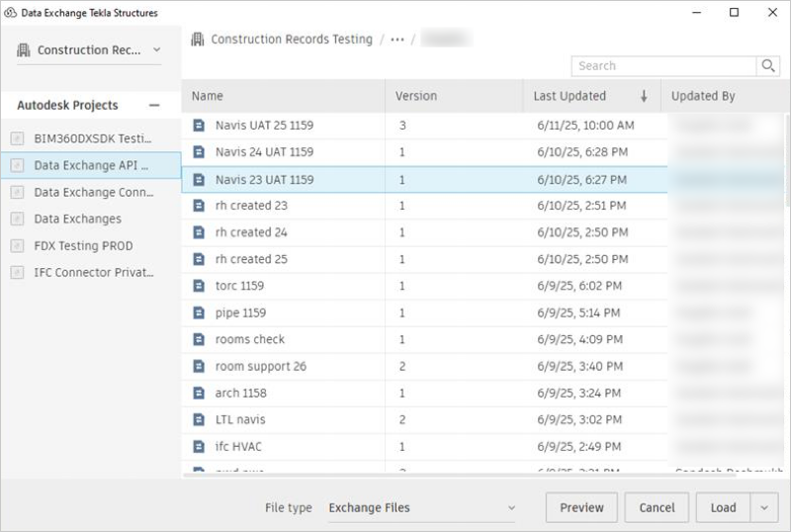Screen dimensions: 791x532
Task: Select the arch 1158 file name
Action: coord(240,393)
